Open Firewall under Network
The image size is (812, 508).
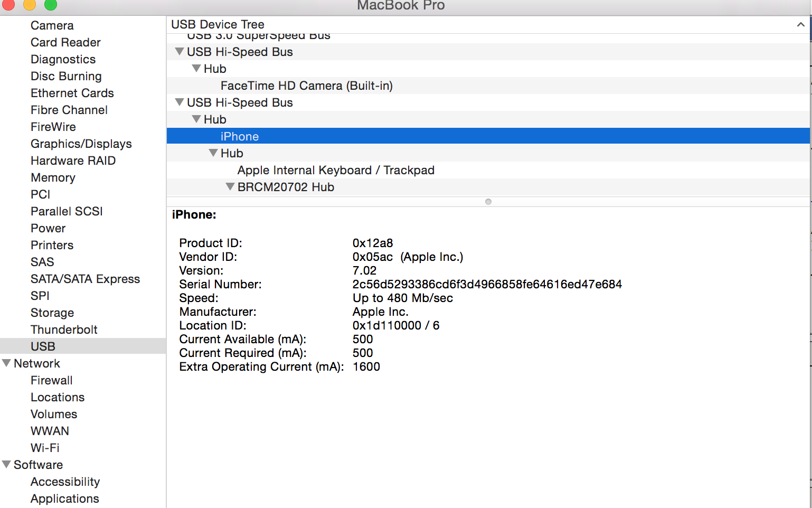click(52, 380)
